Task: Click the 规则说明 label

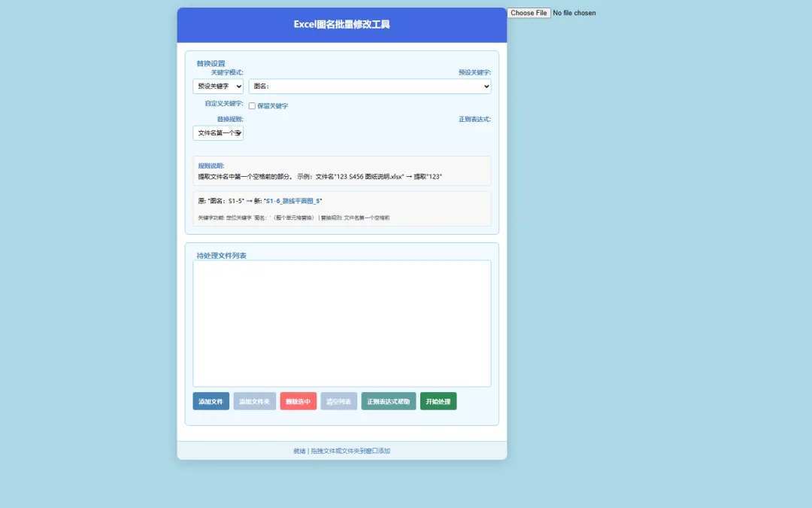Action: 211,166
